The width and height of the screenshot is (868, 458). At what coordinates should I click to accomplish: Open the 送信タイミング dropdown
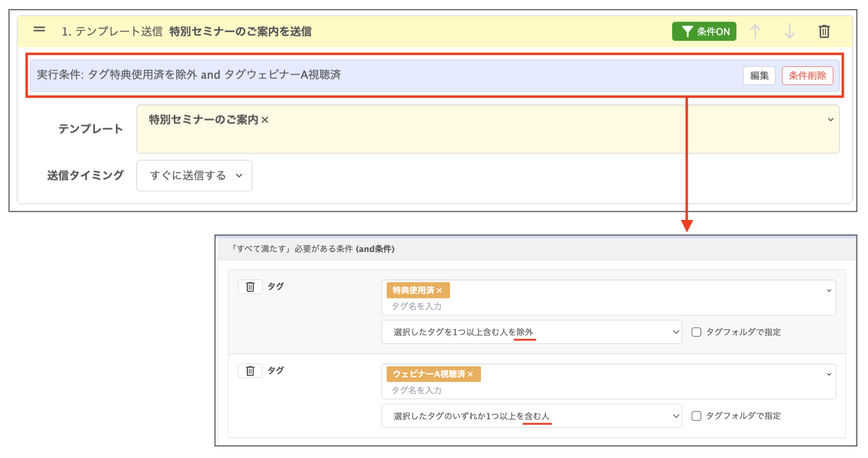[194, 176]
